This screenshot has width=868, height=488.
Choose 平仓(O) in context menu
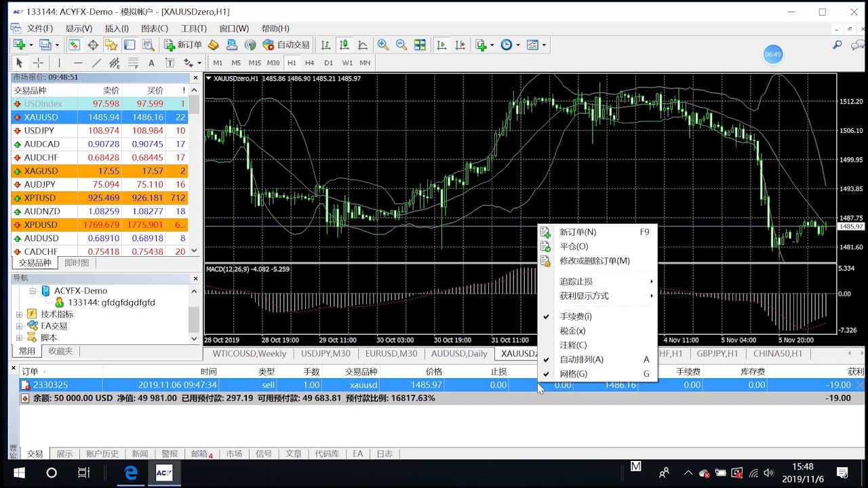click(597, 246)
